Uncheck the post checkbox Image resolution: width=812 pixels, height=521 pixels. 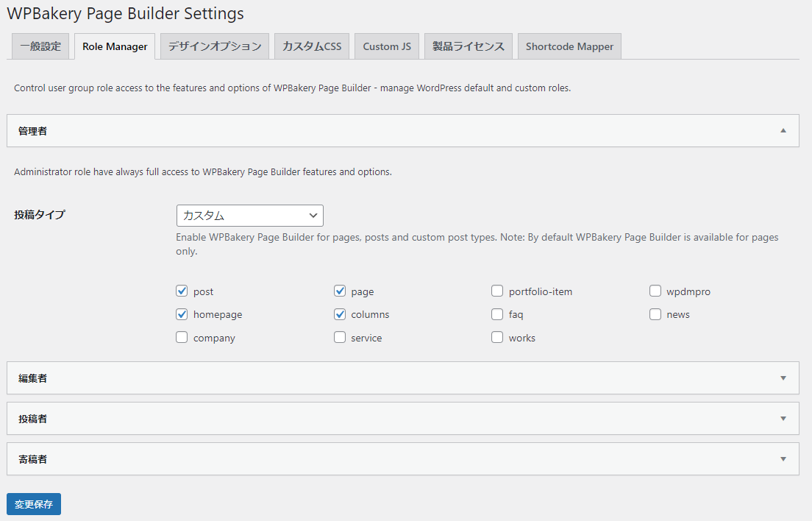pyautogui.click(x=182, y=291)
